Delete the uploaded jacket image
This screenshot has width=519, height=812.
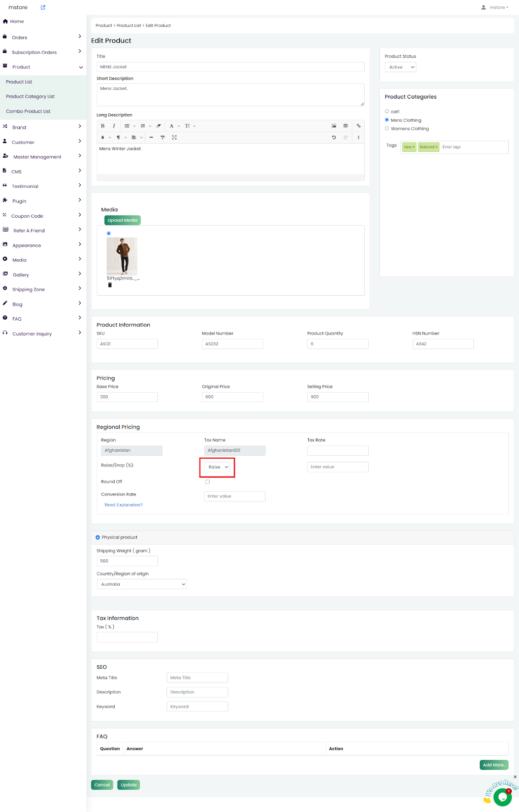tap(110, 285)
